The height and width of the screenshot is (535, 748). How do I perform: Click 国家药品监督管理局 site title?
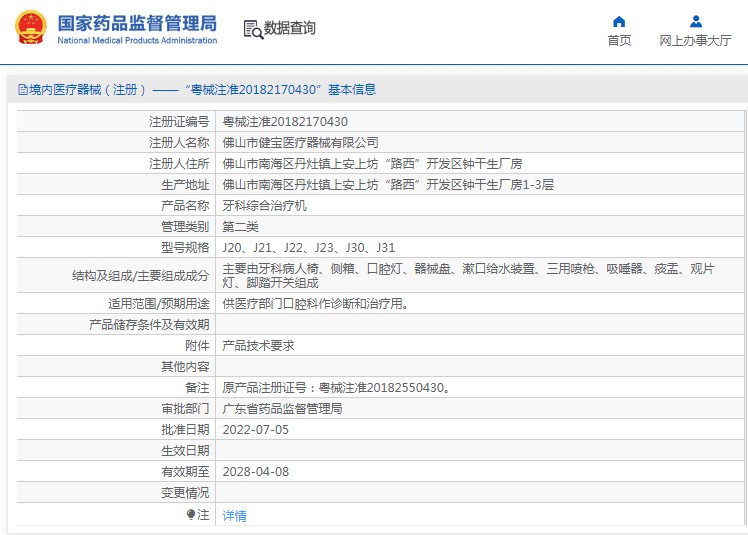coord(137,23)
